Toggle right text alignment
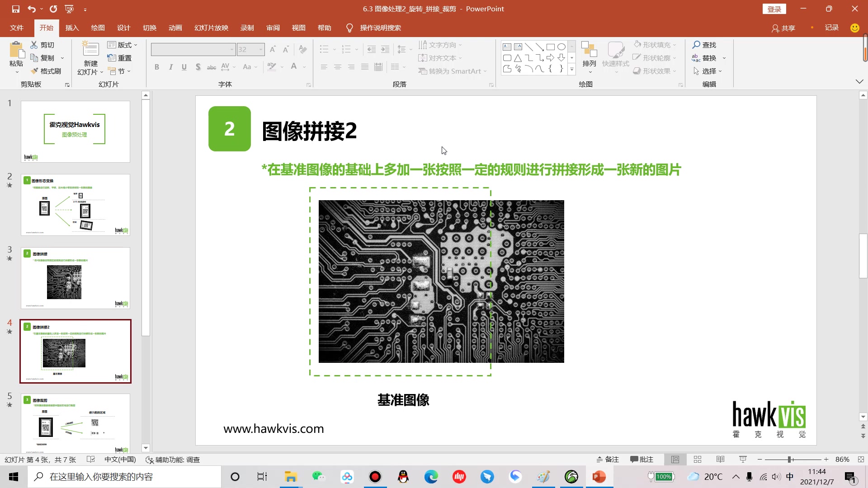The width and height of the screenshot is (868, 488). 351,67
